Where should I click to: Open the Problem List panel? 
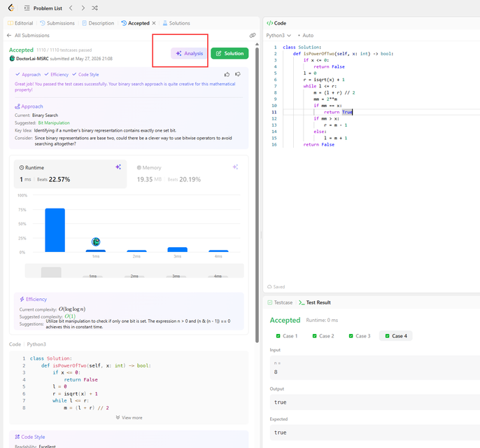pyautogui.click(x=43, y=8)
